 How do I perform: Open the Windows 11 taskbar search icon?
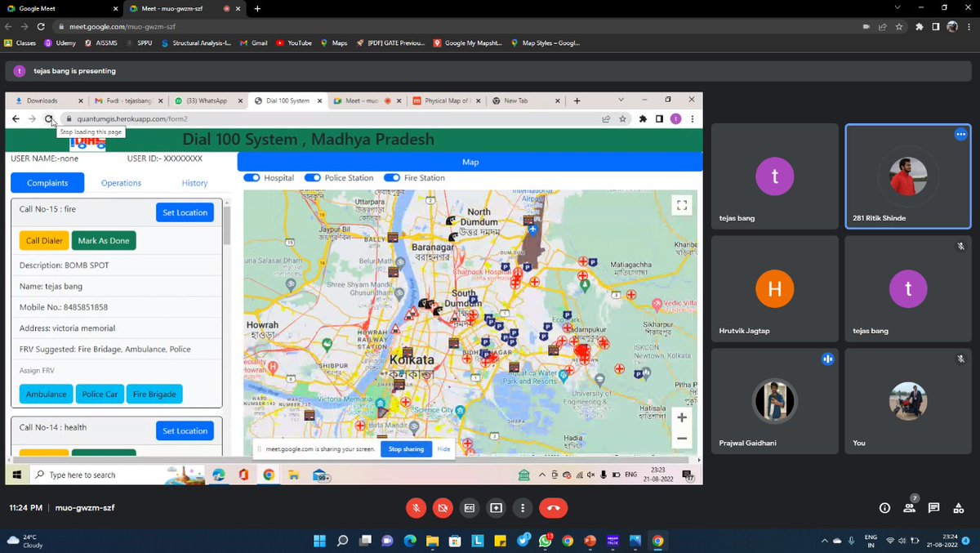click(x=342, y=540)
